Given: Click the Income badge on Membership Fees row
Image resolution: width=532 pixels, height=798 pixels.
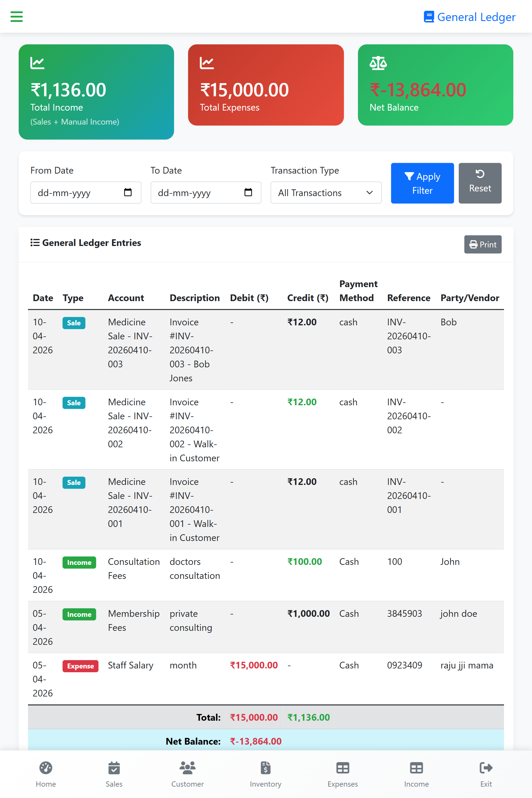Looking at the screenshot, I should (x=79, y=614).
